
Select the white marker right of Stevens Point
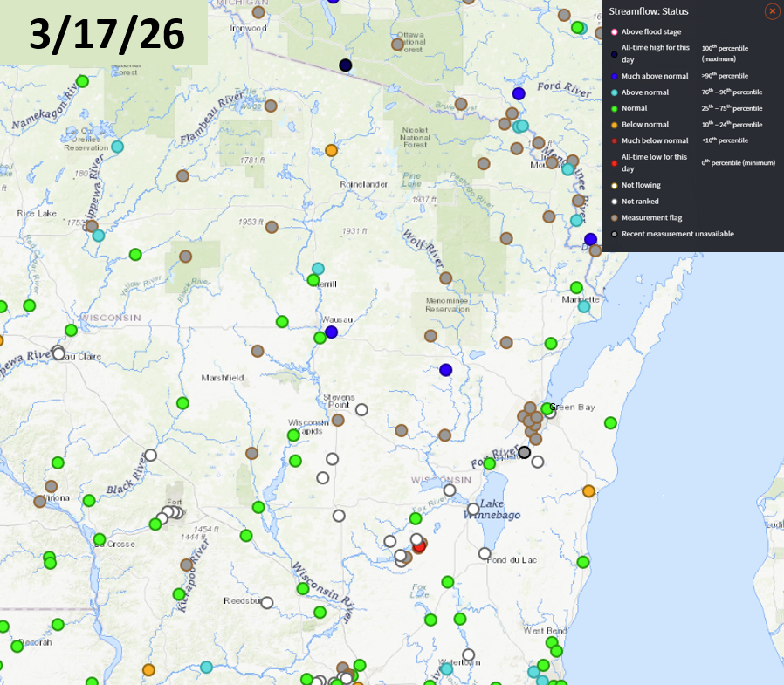tap(361, 409)
